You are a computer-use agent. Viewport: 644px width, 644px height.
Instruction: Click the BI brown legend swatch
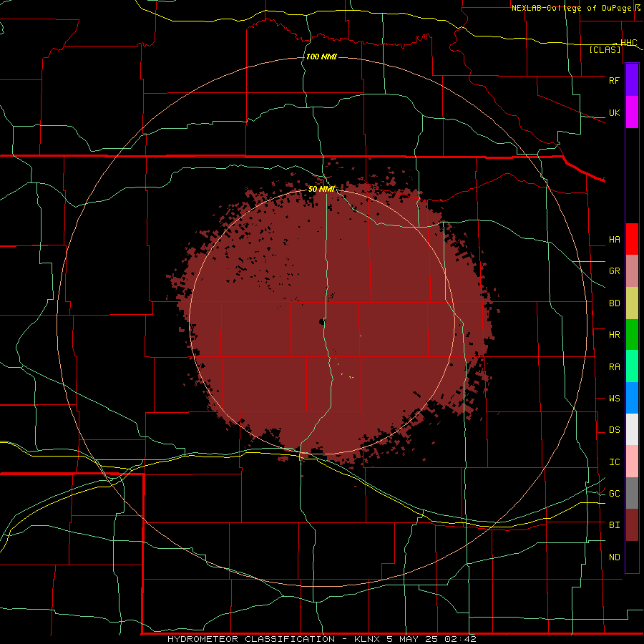(632, 525)
